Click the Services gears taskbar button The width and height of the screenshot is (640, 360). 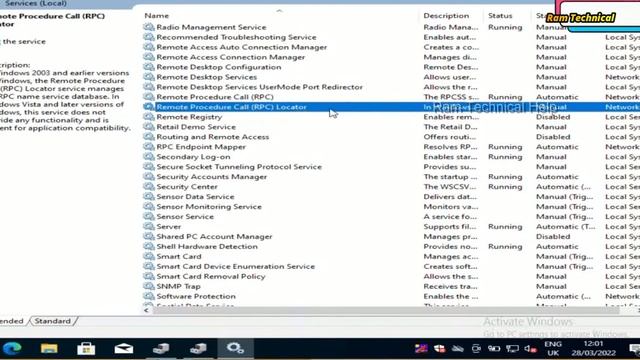(235, 348)
